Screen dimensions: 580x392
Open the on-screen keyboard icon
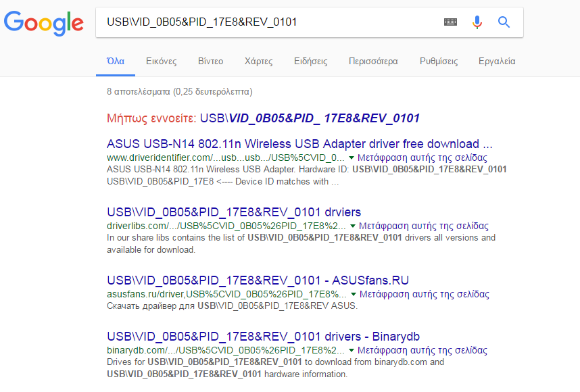click(x=450, y=22)
